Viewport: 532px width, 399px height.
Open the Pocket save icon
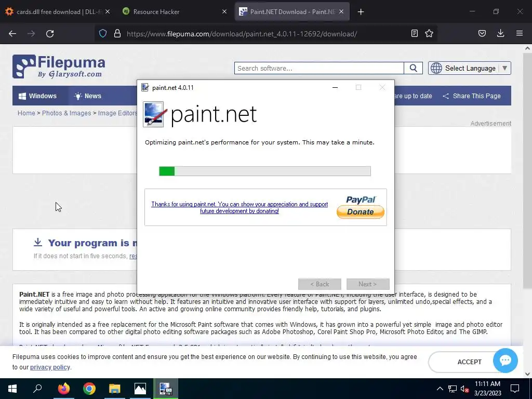(x=482, y=33)
